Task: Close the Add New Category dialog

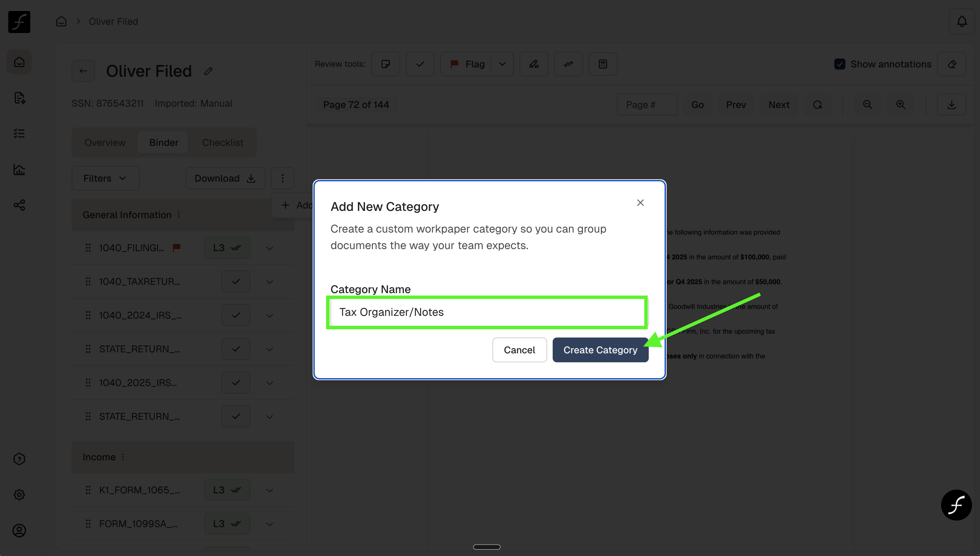Action: pyautogui.click(x=640, y=203)
